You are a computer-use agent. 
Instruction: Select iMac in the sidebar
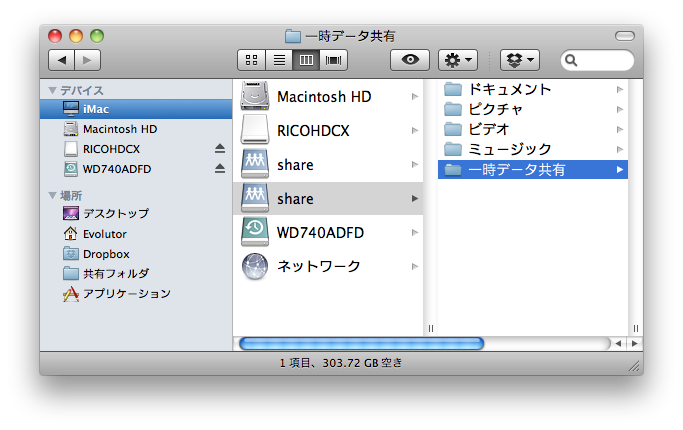[136, 109]
